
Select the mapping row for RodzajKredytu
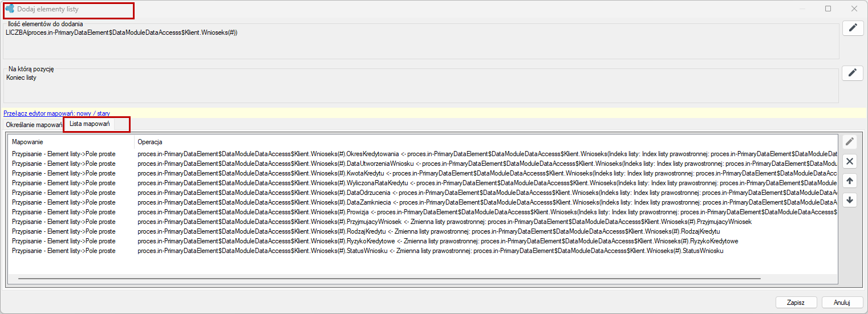[423, 231]
